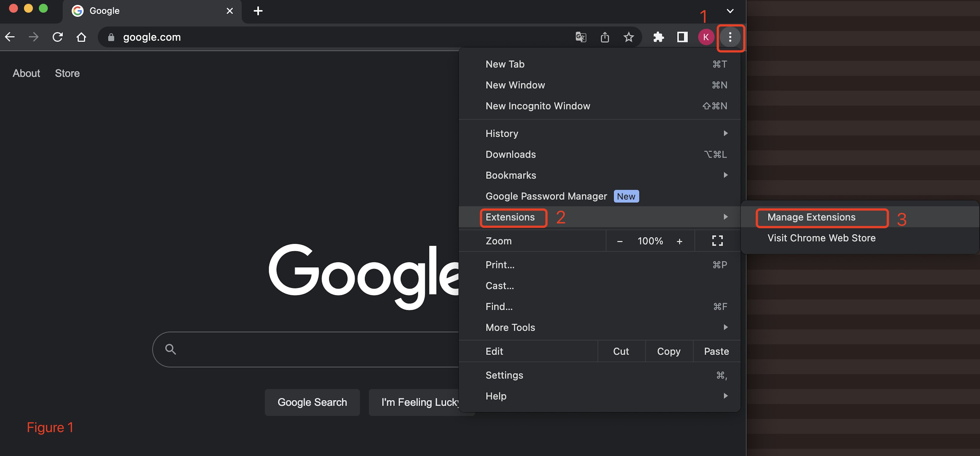Image resolution: width=980 pixels, height=456 pixels.
Task: Increase zoom with plus button
Action: (x=679, y=241)
